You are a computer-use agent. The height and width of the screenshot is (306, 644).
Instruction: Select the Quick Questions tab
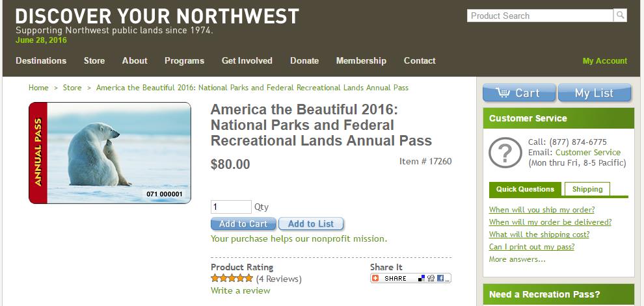click(x=525, y=189)
